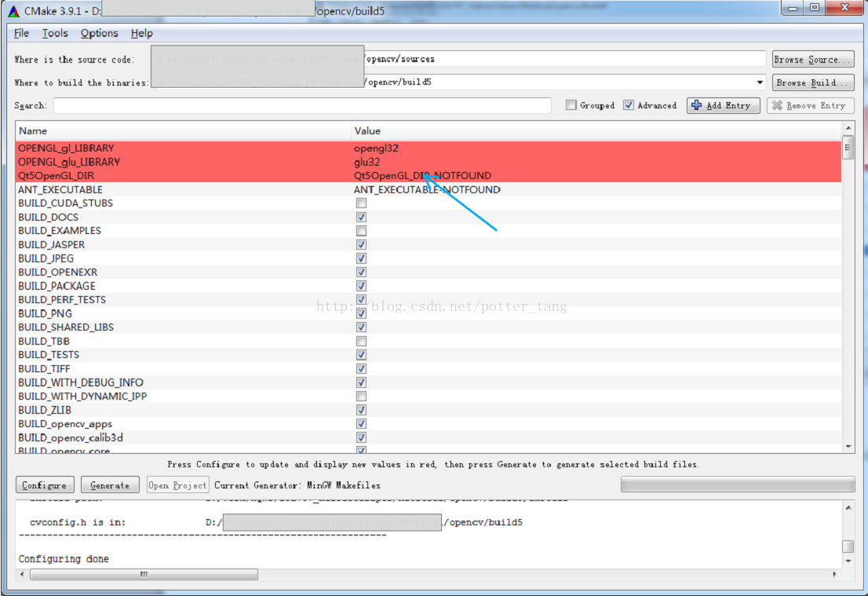Select the BUILD_PERF_TESTS entry name
This screenshot has height=596, width=868.
pos(62,300)
